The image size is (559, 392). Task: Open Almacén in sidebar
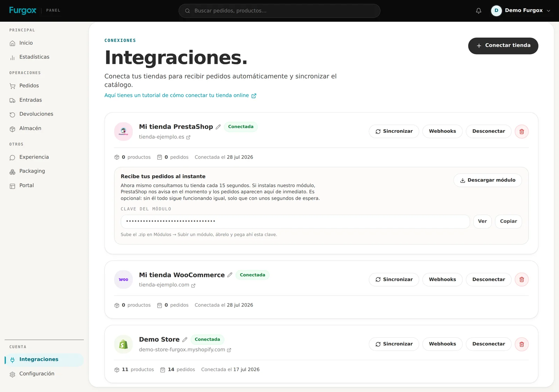click(x=44, y=128)
